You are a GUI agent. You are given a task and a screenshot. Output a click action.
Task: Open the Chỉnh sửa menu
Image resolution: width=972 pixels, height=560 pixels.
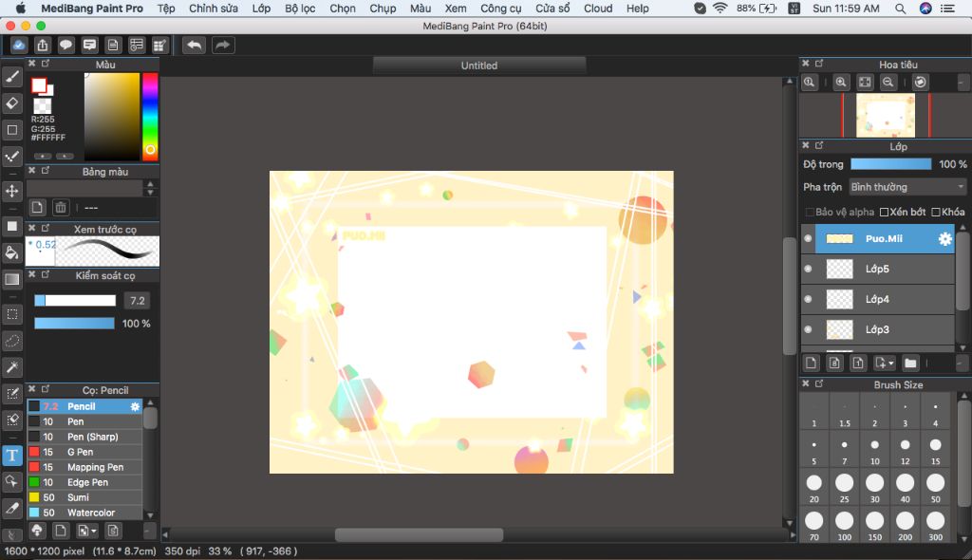(x=214, y=9)
